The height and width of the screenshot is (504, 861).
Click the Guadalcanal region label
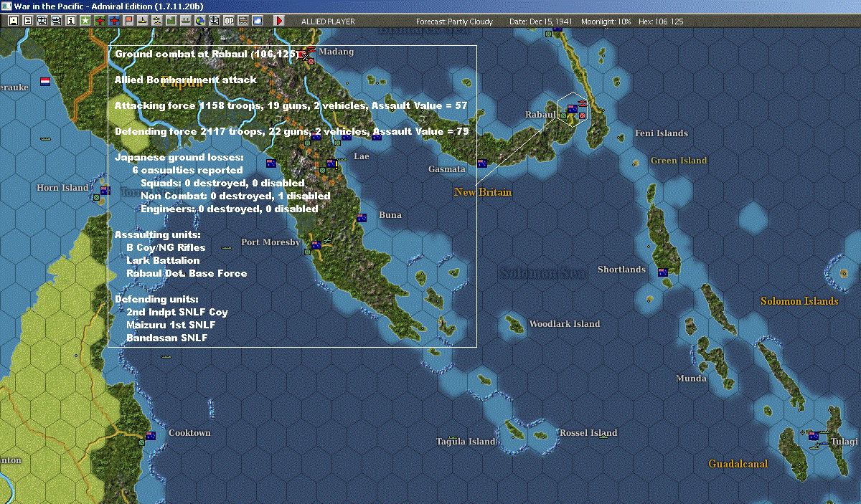(738, 464)
